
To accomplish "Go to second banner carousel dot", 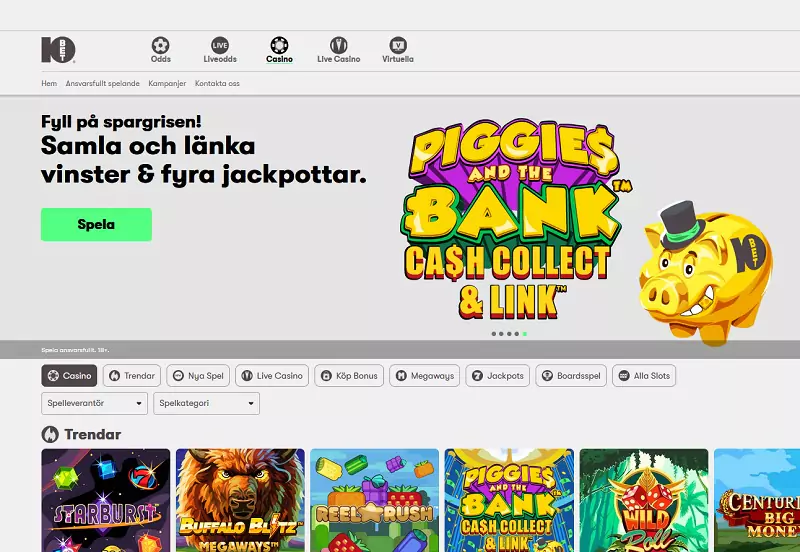I will (x=501, y=334).
